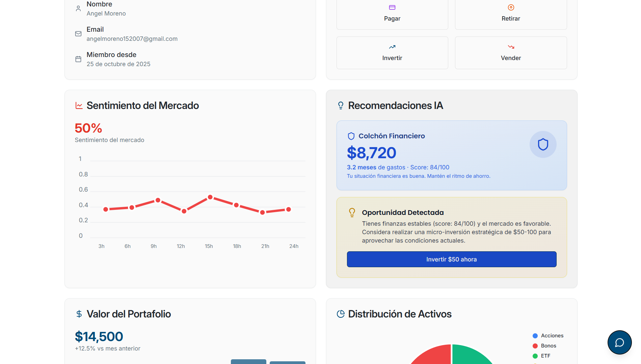The width and height of the screenshot is (641, 364).
Task: Click the 21h data point on the sentiment chart
Action: click(x=262, y=213)
